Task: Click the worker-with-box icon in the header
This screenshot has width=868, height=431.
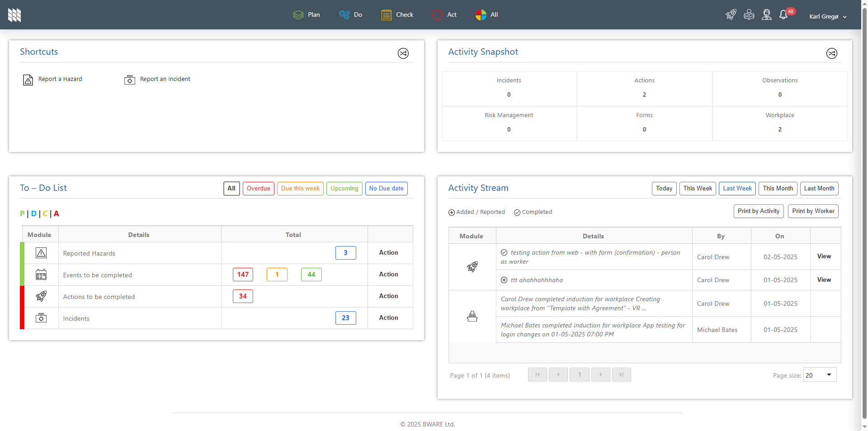Action: (x=749, y=15)
